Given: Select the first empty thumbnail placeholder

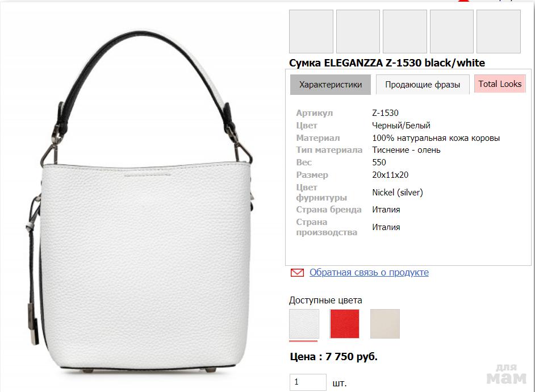Looking at the screenshot, I should click(311, 31).
